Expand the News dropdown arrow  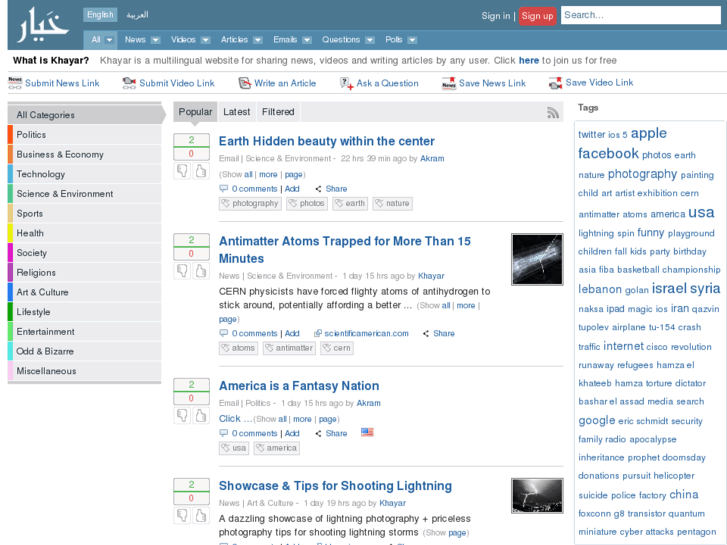pyautogui.click(x=155, y=40)
